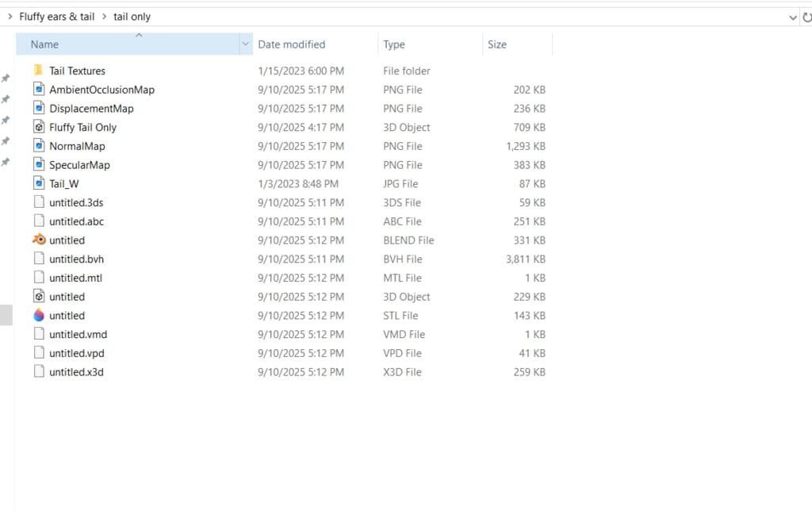Viewport: 812px width, 511px height.
Task: Sort files by Type column header
Action: click(x=394, y=44)
